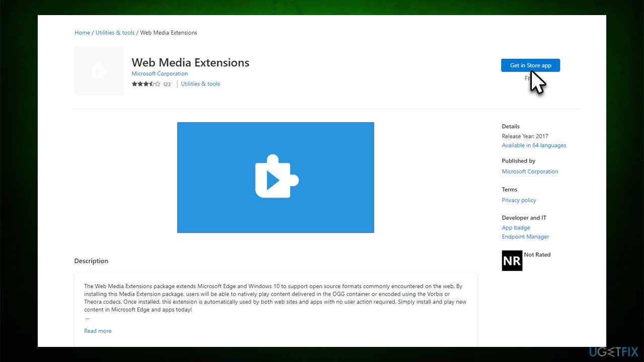The height and width of the screenshot is (362, 644).
Task: Click the half-filled fourth rating star
Action: pyautogui.click(x=151, y=84)
